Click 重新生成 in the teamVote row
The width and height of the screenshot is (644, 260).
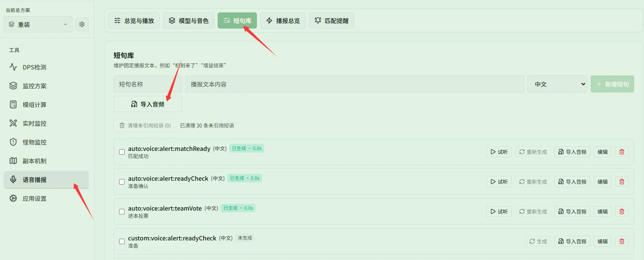(533, 212)
